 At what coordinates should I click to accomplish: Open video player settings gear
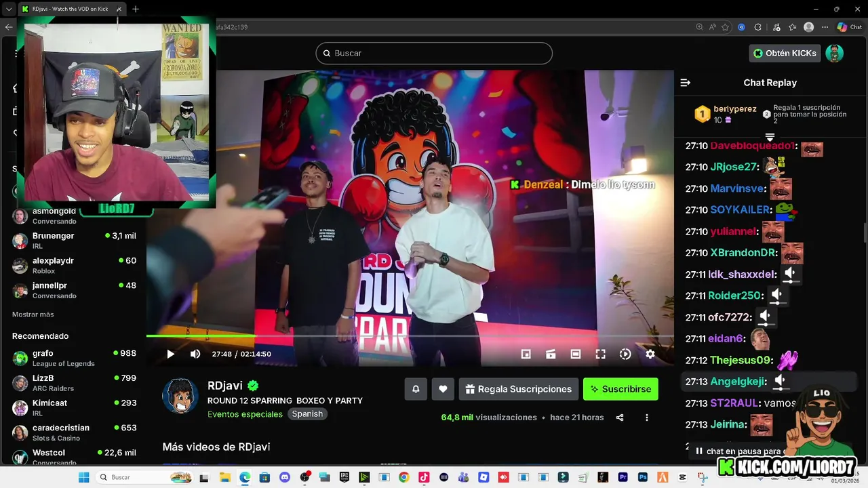tap(650, 354)
